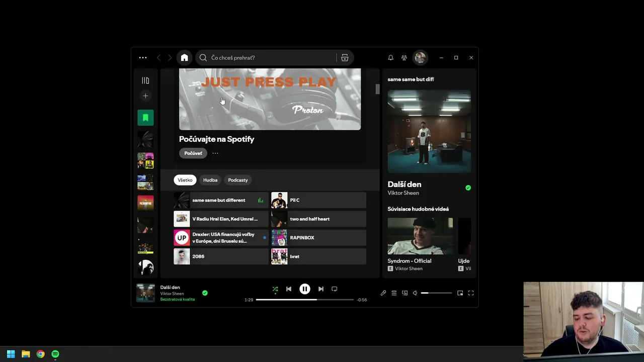The height and width of the screenshot is (362, 644).
Task: Select the Podcasty filter tab
Action: click(238, 180)
